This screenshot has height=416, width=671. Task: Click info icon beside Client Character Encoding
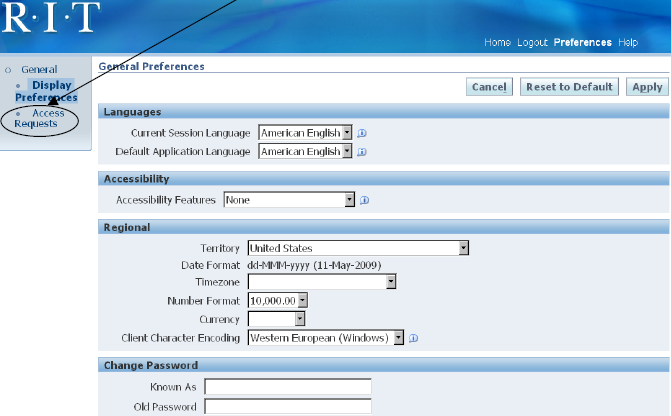click(413, 338)
